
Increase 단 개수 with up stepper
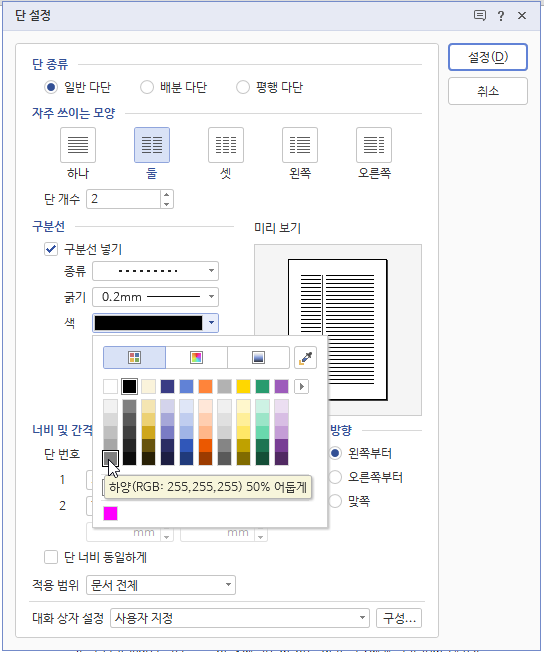[x=166, y=194]
